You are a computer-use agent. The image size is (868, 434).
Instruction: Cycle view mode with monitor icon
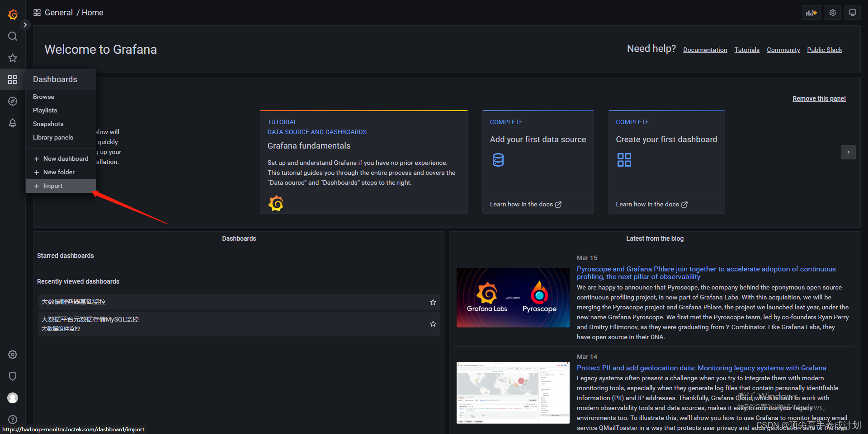coord(853,13)
